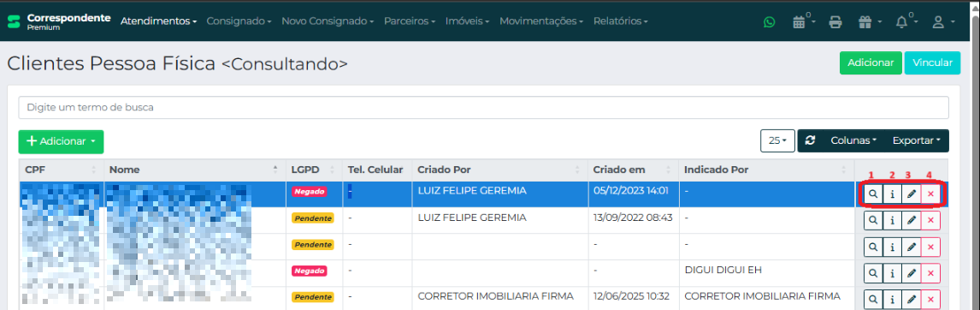Click the LGPD column header
This screenshot has width=980, height=310.
[314, 170]
